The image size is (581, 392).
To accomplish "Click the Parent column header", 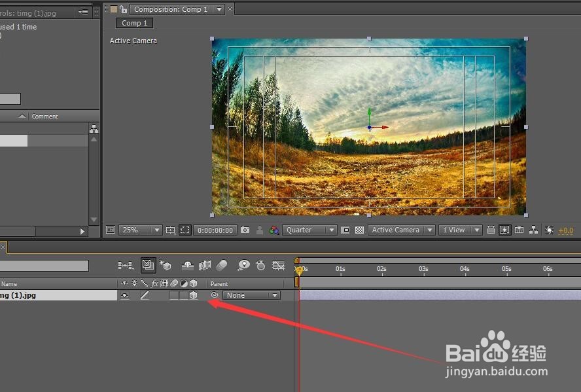I will click(x=219, y=284).
